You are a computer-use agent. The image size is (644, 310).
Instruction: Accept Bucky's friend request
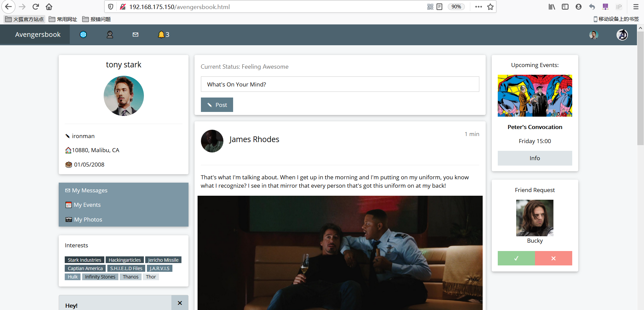[x=516, y=258]
